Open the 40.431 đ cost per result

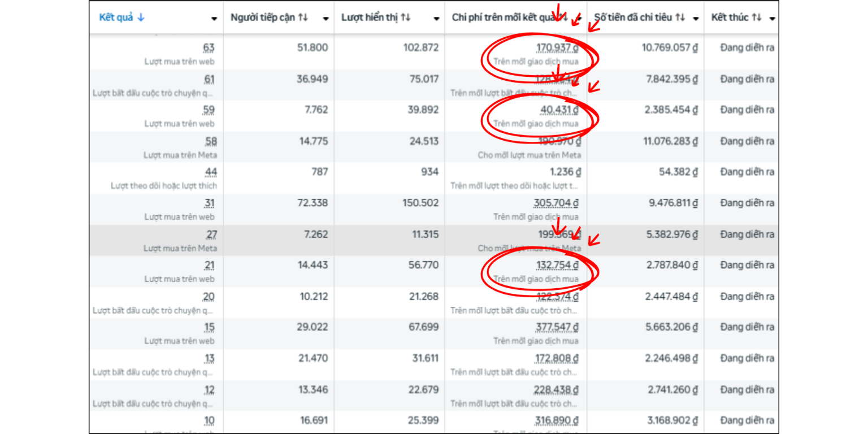(559, 110)
